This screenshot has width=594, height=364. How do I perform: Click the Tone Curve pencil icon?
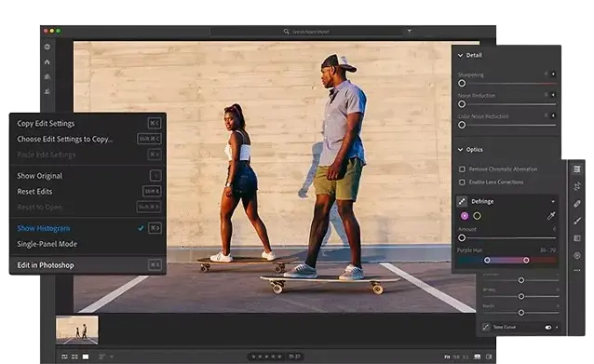pos(486,327)
